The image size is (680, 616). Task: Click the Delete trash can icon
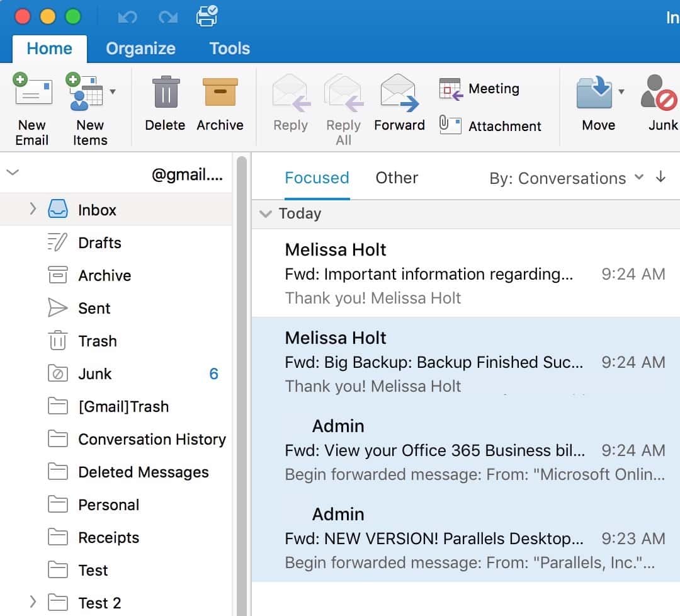click(166, 92)
